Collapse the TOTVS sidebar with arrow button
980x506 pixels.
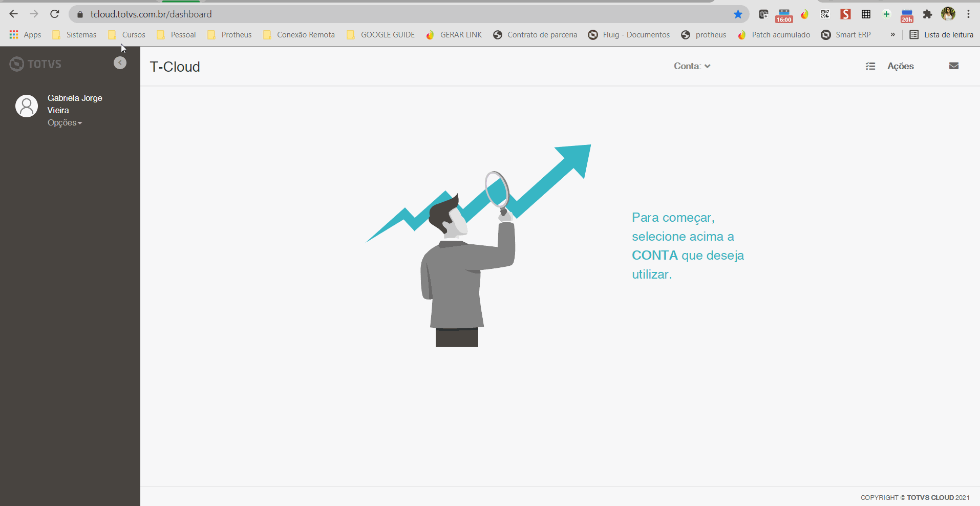coord(120,63)
